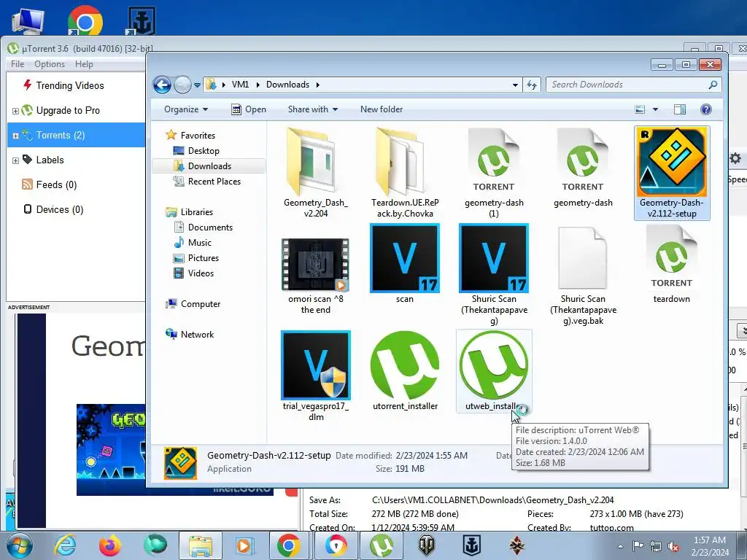
Task: Open the Organize menu
Action: (x=186, y=109)
